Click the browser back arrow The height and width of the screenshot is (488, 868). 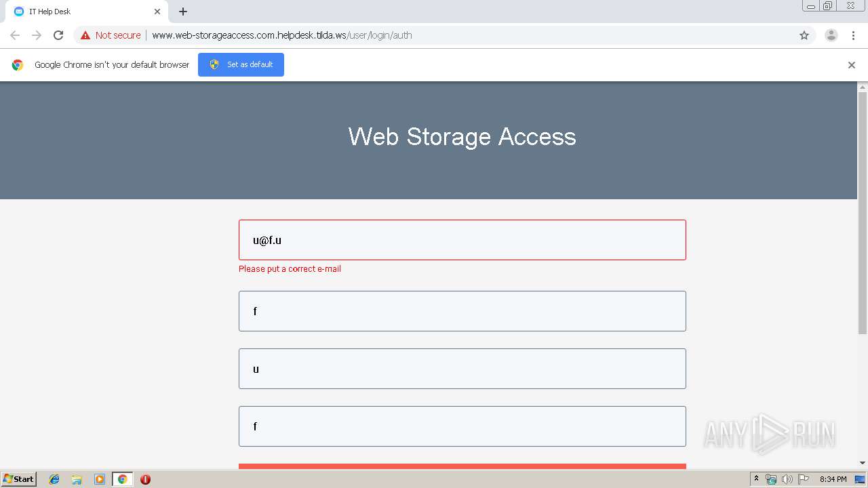[15, 35]
